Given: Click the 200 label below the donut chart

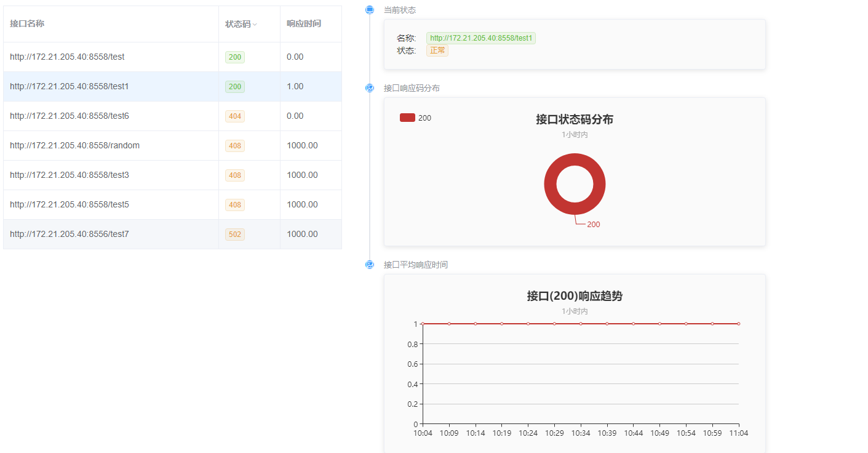Looking at the screenshot, I should (x=593, y=225).
